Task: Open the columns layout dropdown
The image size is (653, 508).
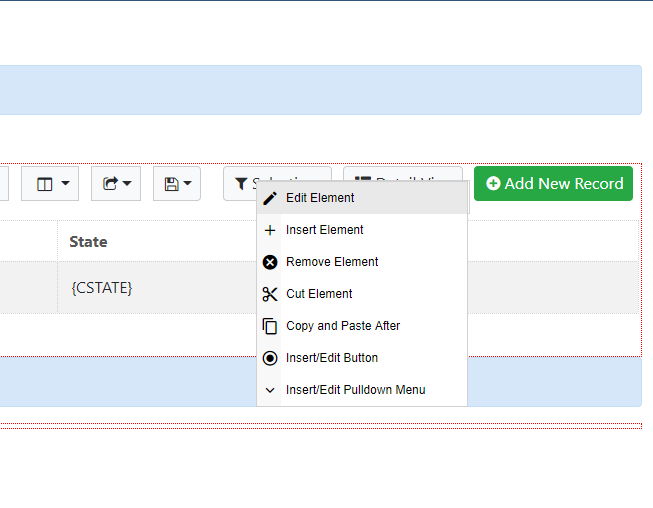Action: click(52, 184)
